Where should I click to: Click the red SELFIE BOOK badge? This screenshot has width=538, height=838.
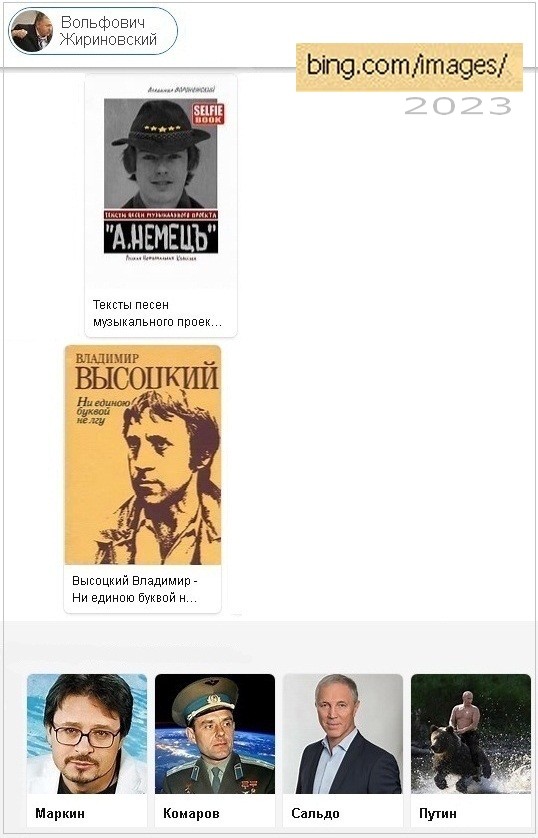(208, 114)
